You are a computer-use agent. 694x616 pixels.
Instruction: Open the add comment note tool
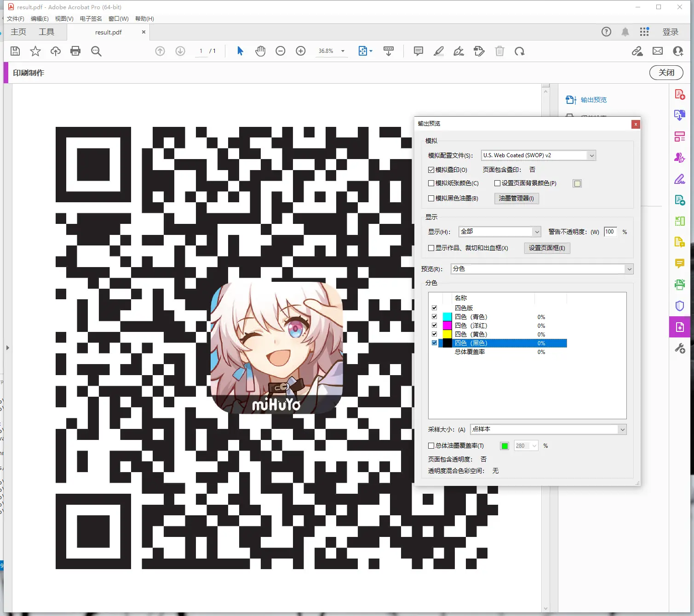click(418, 51)
